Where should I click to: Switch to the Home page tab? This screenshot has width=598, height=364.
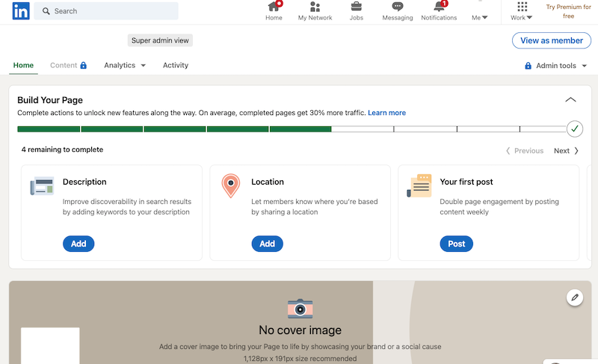(x=23, y=65)
